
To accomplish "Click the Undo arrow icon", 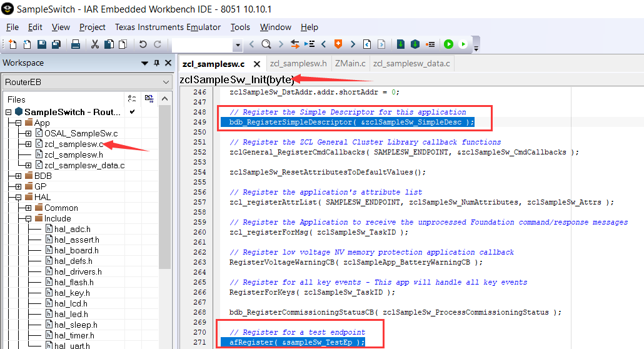I will click(143, 44).
